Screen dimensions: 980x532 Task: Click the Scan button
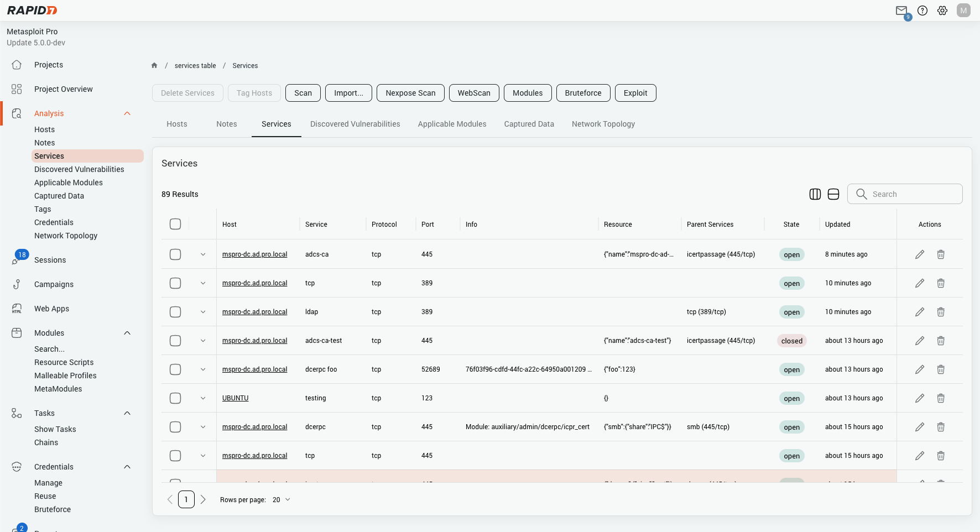point(303,93)
